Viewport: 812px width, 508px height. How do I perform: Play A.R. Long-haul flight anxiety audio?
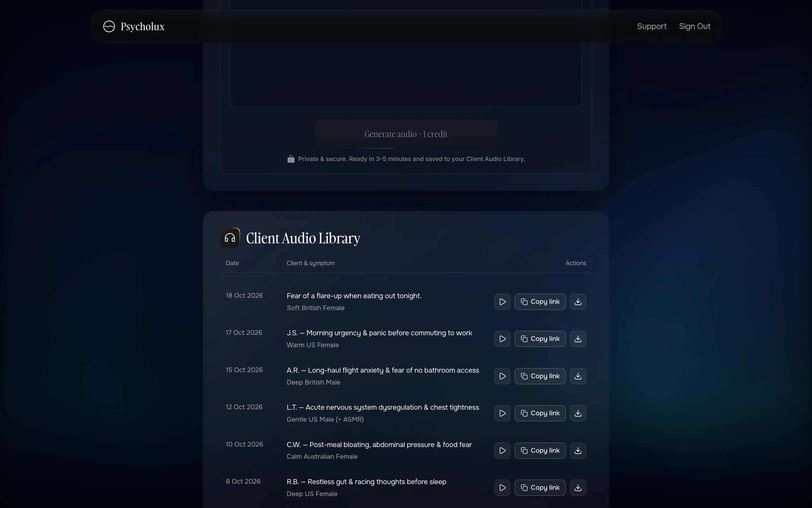pos(502,376)
